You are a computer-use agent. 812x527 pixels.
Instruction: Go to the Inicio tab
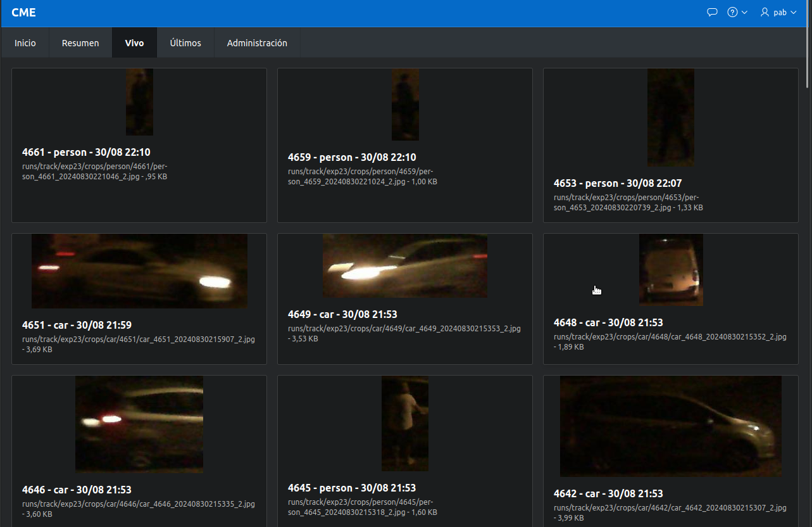(x=25, y=43)
